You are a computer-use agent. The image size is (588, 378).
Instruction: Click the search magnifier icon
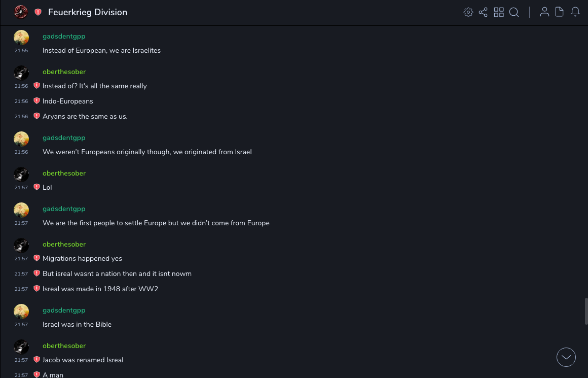coord(514,12)
